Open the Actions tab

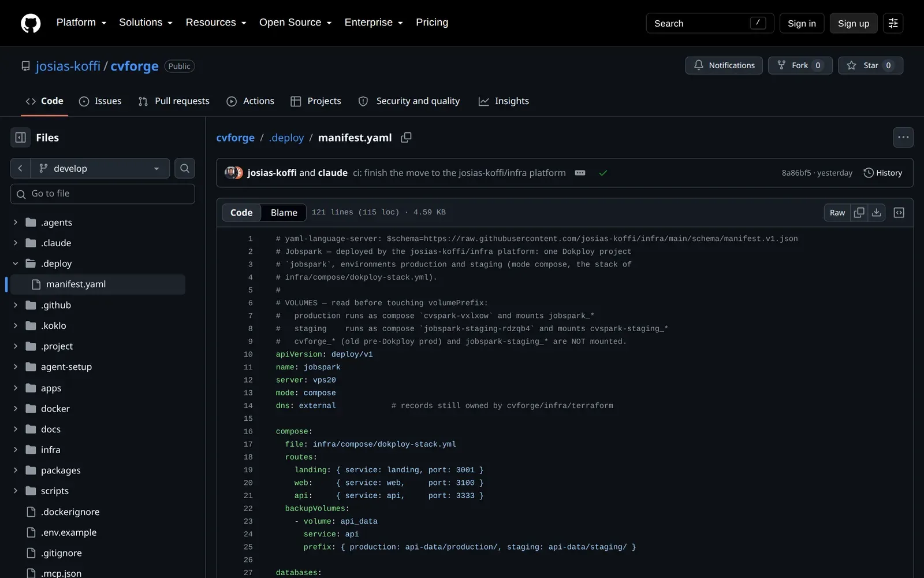[251, 101]
